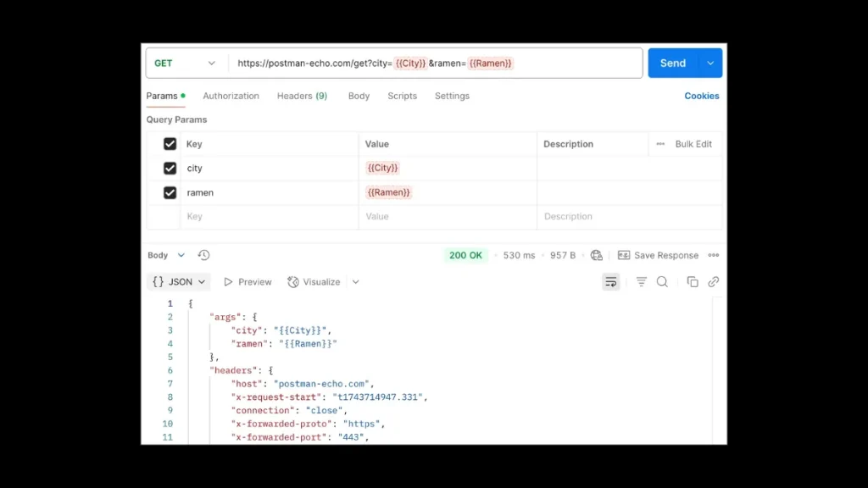This screenshot has height=488, width=868.
Task: Click the beautify filter icon in response toolbar
Action: coord(641,281)
